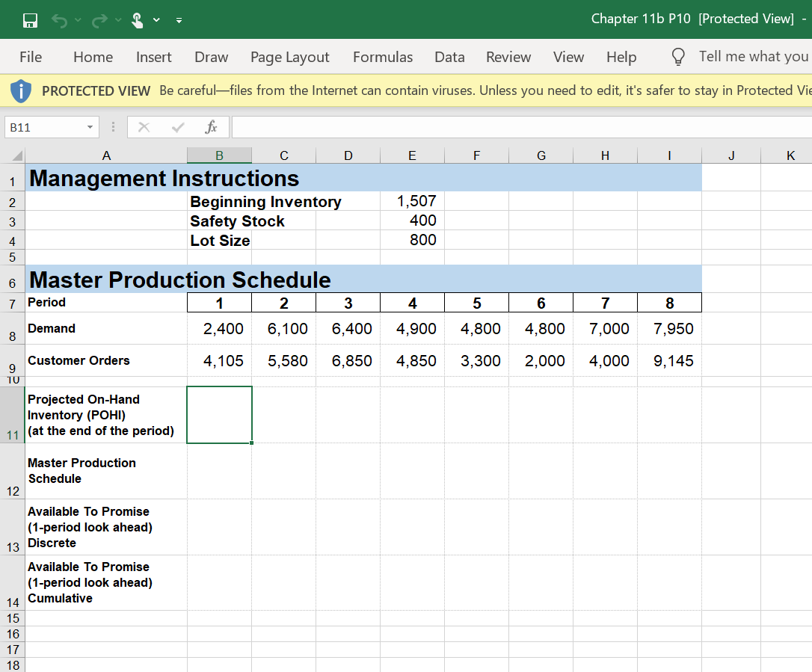Click the Tell me what you want lightbulb icon
This screenshot has width=812, height=672.
click(677, 56)
